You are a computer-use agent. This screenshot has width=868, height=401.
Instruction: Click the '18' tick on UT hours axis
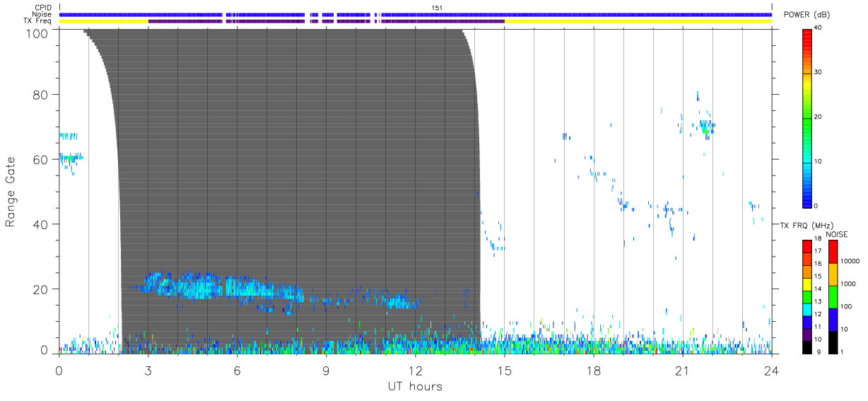pos(593,371)
